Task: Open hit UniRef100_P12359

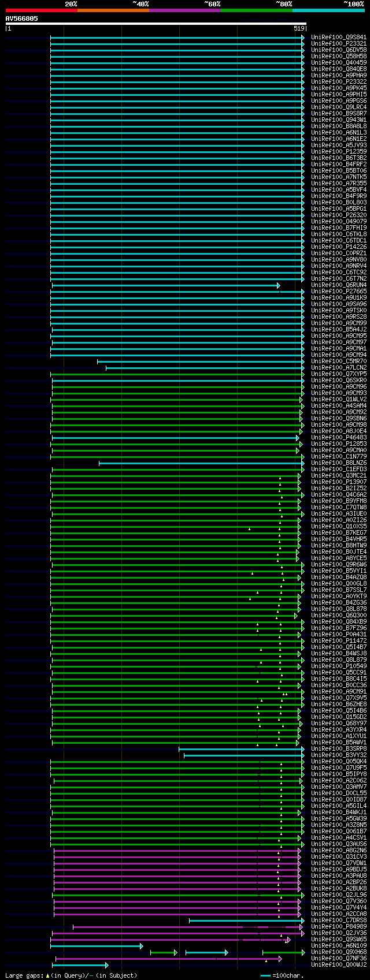Action: pyautogui.click(x=339, y=152)
